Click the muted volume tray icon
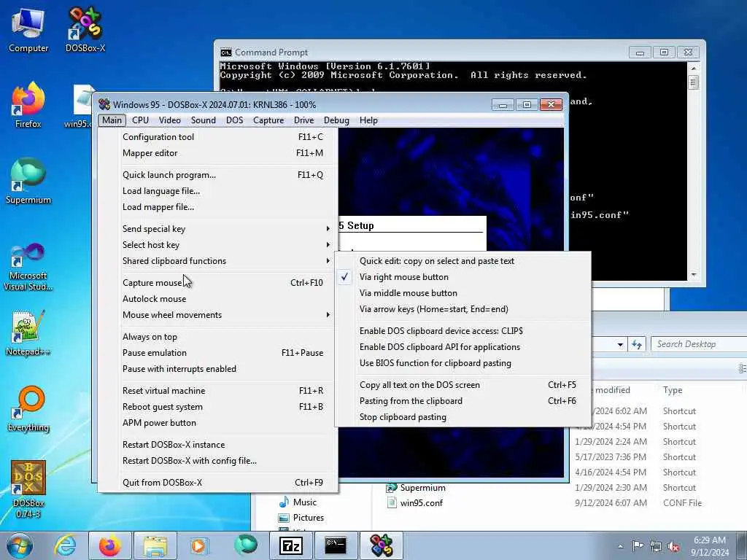 pos(673,546)
